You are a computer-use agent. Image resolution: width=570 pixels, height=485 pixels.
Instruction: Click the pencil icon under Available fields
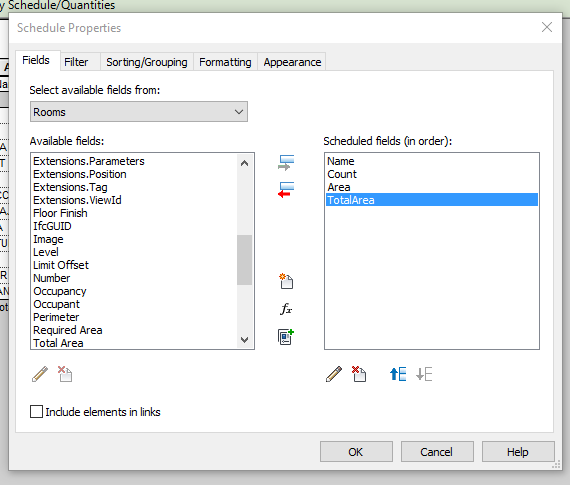pos(40,374)
